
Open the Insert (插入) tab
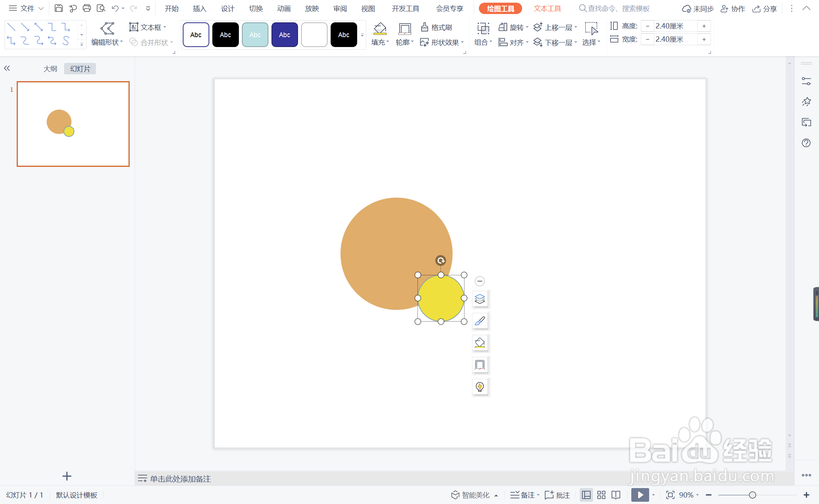click(199, 8)
